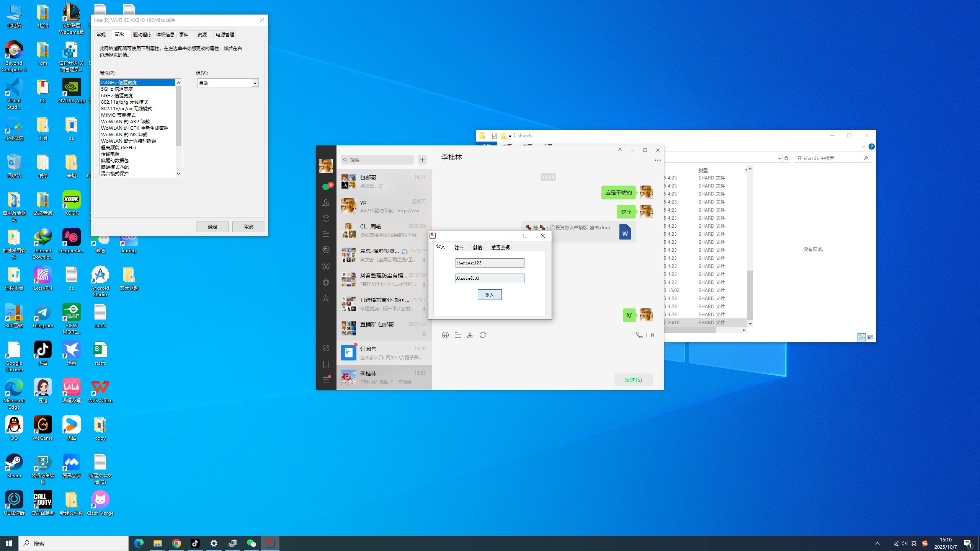The height and width of the screenshot is (551, 980).
Task: Select the 註冊 tab in login dialog
Action: coord(459,248)
